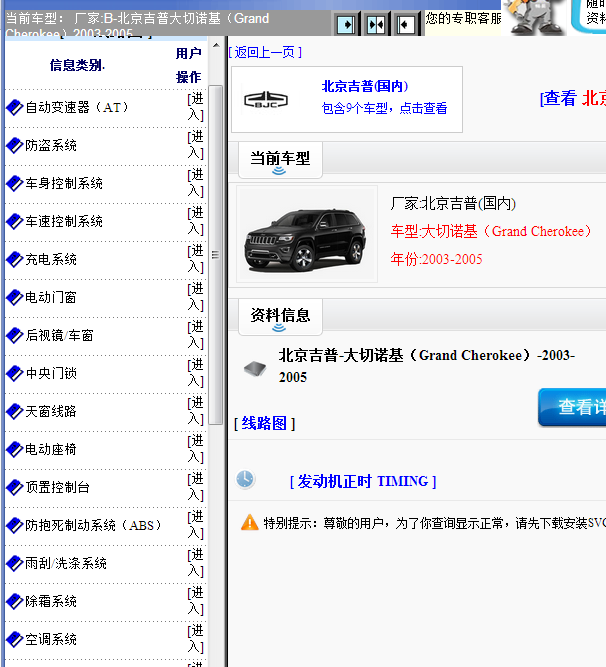Click the blue 查看详 button
606x667 pixels.
[x=572, y=407]
